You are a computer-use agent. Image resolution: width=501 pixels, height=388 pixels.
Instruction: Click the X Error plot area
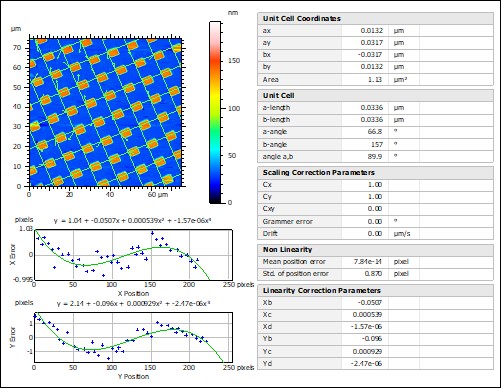click(x=133, y=255)
